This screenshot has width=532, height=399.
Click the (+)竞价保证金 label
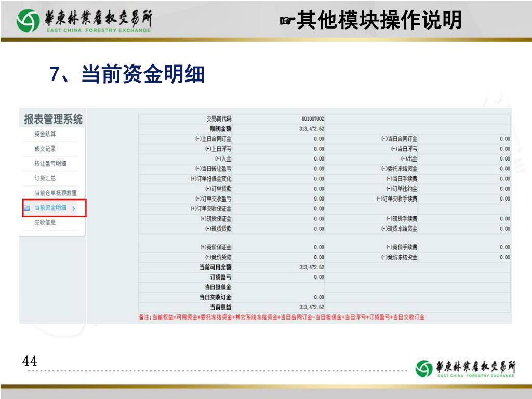tap(216, 247)
